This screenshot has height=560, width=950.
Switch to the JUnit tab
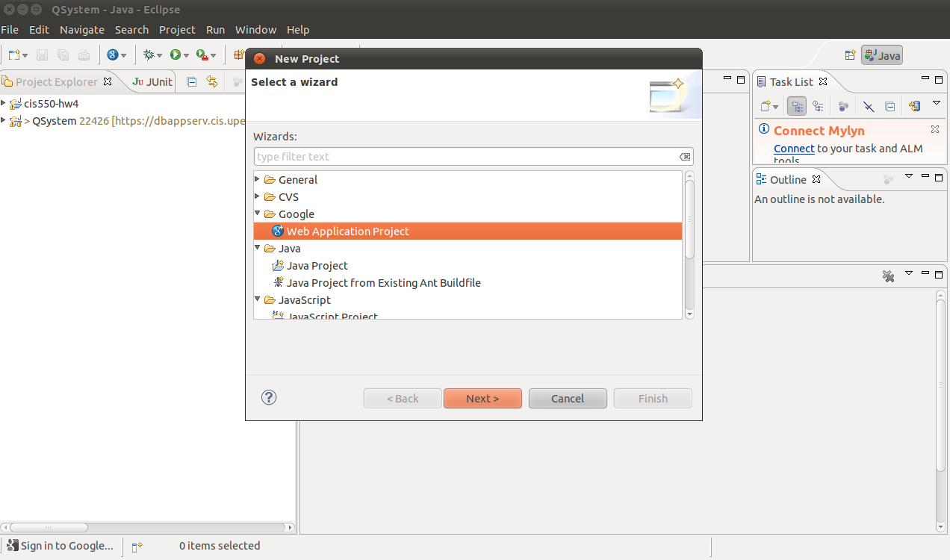tap(152, 82)
